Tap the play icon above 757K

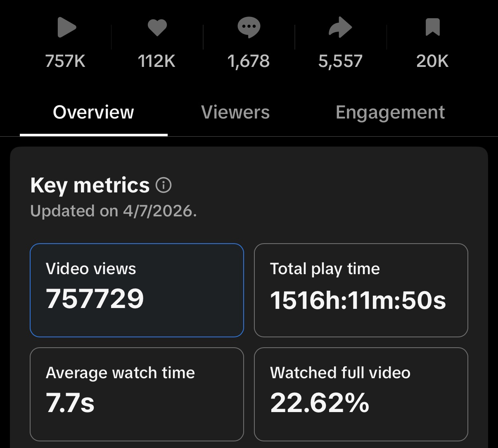(66, 28)
